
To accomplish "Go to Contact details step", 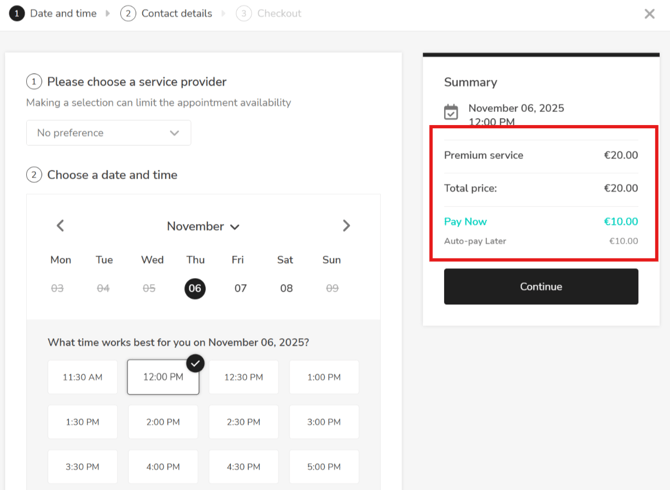I will point(166,14).
